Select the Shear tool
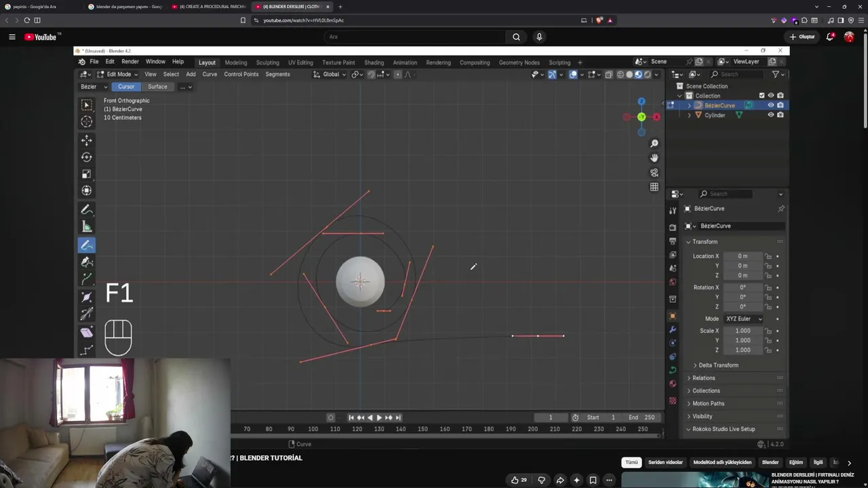This screenshot has height=488, width=868. point(87,333)
